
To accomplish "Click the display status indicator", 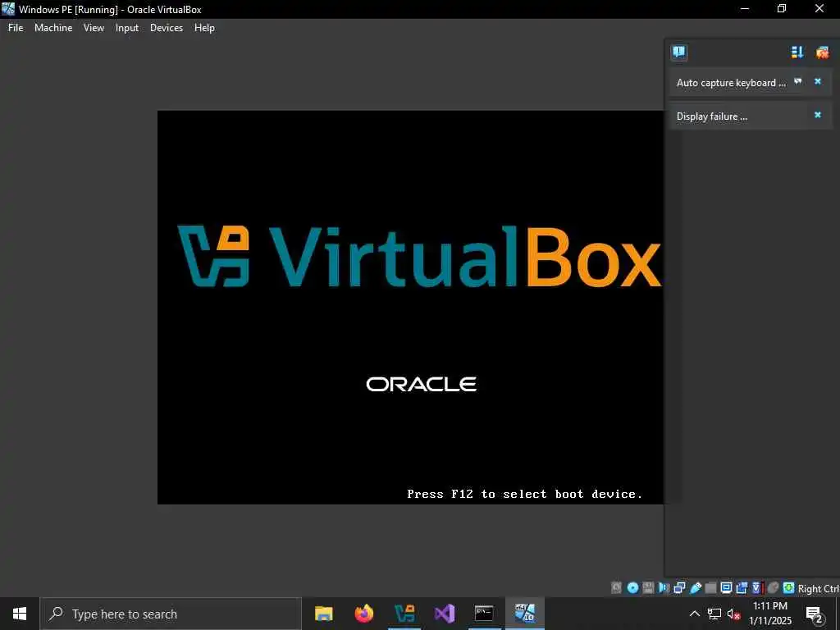I will 726,587.
